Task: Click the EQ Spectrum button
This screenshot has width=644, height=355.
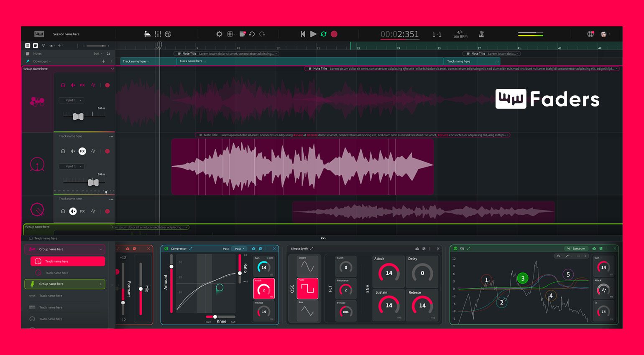Action: [576, 248]
